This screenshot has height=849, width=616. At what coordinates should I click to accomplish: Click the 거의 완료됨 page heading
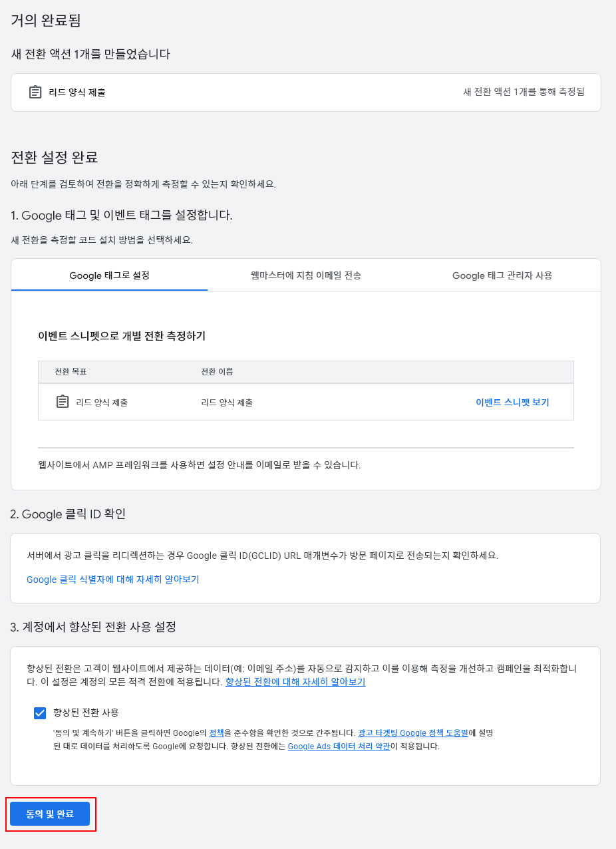click(x=46, y=20)
